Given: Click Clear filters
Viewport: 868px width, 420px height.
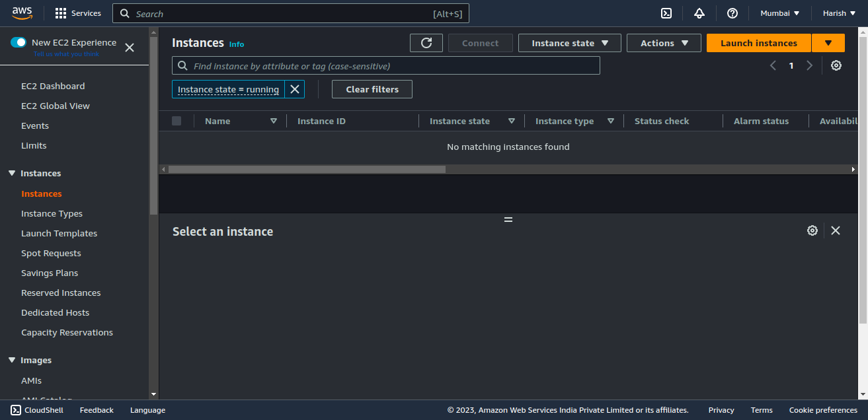Looking at the screenshot, I should tap(372, 89).
